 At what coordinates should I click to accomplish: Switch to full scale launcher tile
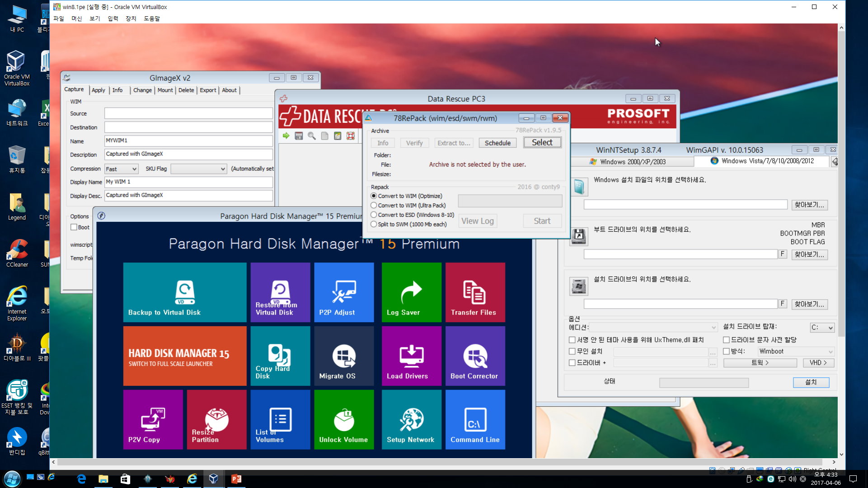click(x=185, y=356)
